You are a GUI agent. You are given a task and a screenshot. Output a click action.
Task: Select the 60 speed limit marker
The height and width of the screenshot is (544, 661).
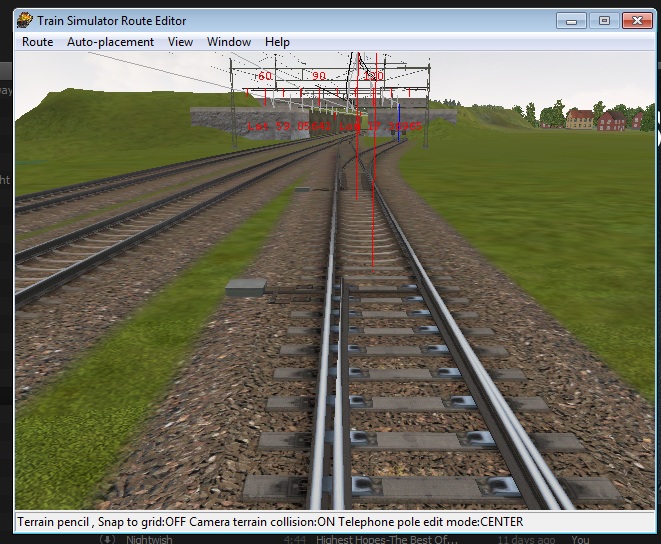pos(265,76)
